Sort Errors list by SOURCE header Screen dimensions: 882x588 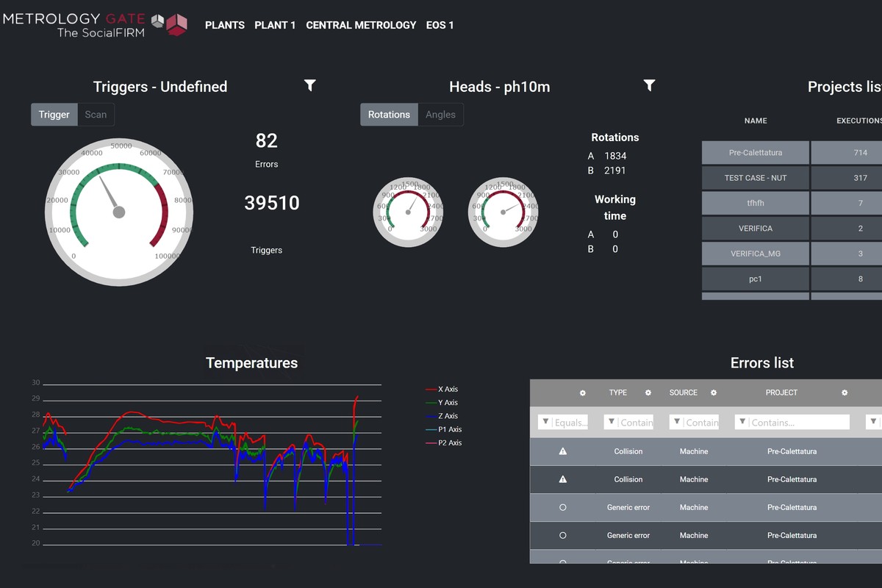coord(684,392)
